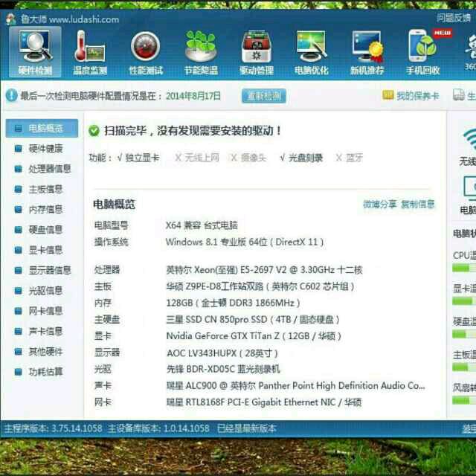This screenshot has height=476, width=476.
Task: Click the 微博分享 share link
Action: 380,205
